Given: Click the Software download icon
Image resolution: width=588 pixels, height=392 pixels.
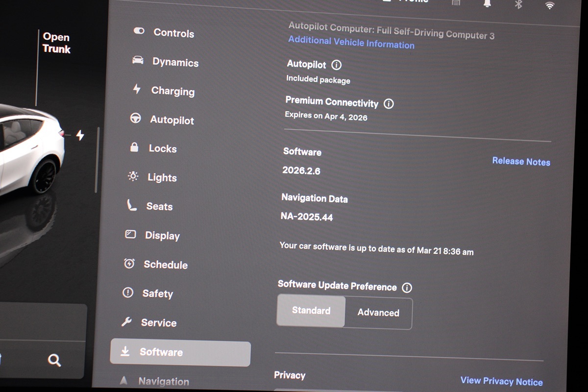Looking at the screenshot, I should pyautogui.click(x=125, y=351).
